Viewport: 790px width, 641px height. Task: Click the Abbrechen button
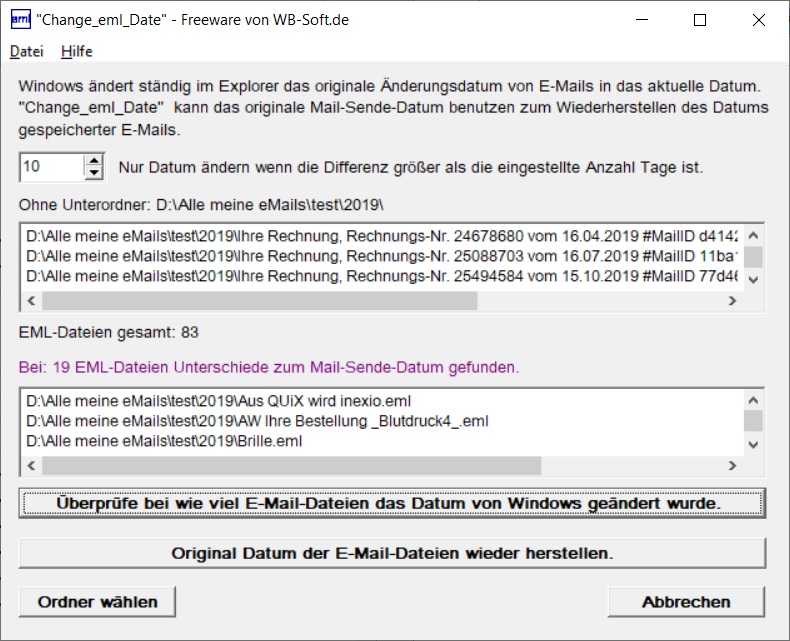[686, 602]
